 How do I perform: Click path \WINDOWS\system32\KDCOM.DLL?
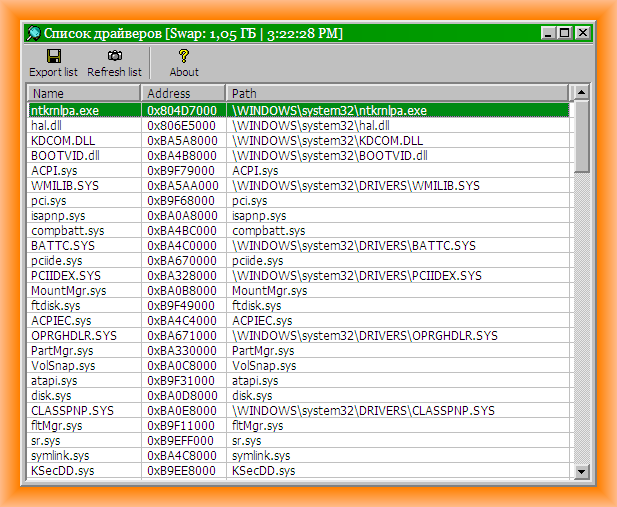tap(327, 141)
